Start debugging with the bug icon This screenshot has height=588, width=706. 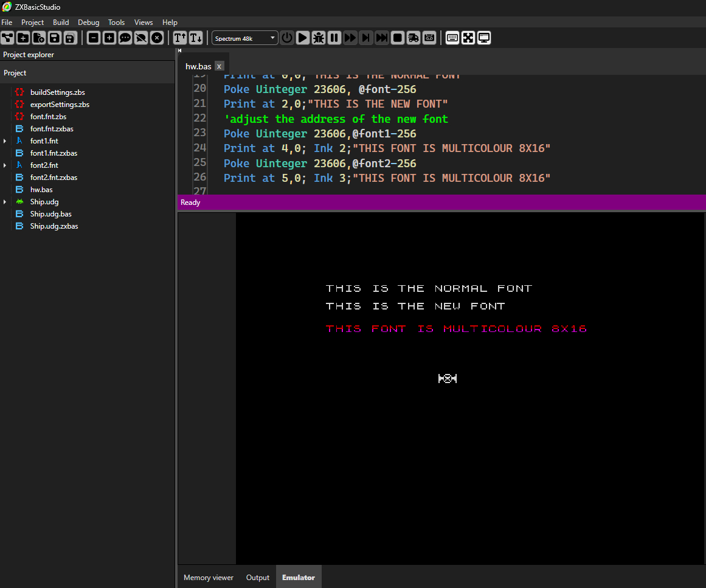(x=319, y=38)
